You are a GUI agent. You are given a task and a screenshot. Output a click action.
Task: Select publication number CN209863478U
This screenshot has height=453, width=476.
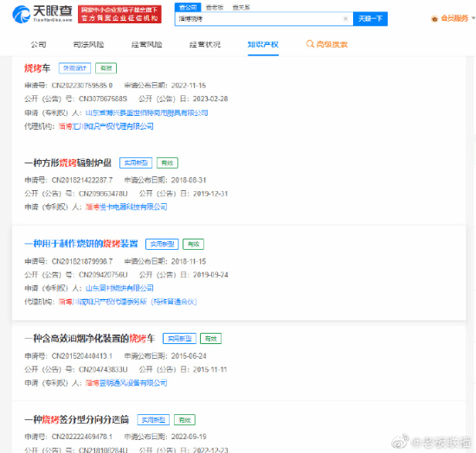pyautogui.click(x=103, y=194)
